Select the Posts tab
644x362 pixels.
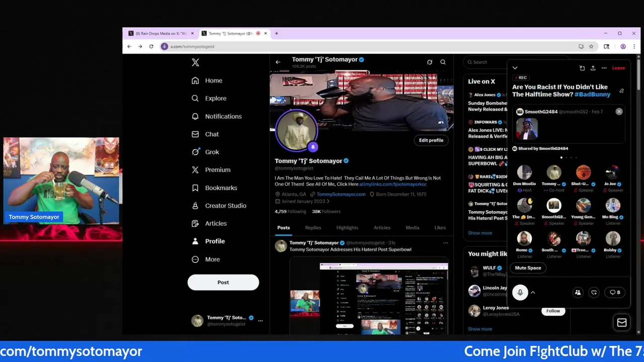click(x=283, y=228)
